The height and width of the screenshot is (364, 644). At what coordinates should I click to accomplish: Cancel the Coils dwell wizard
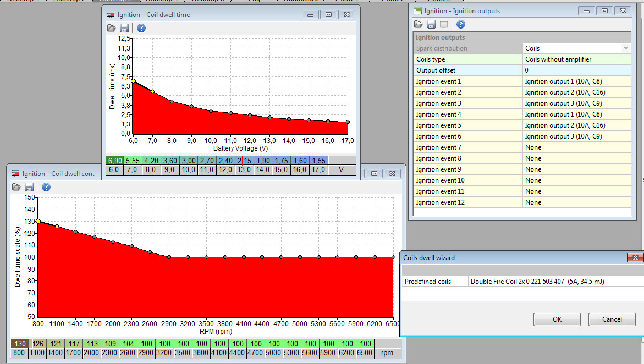click(x=612, y=319)
